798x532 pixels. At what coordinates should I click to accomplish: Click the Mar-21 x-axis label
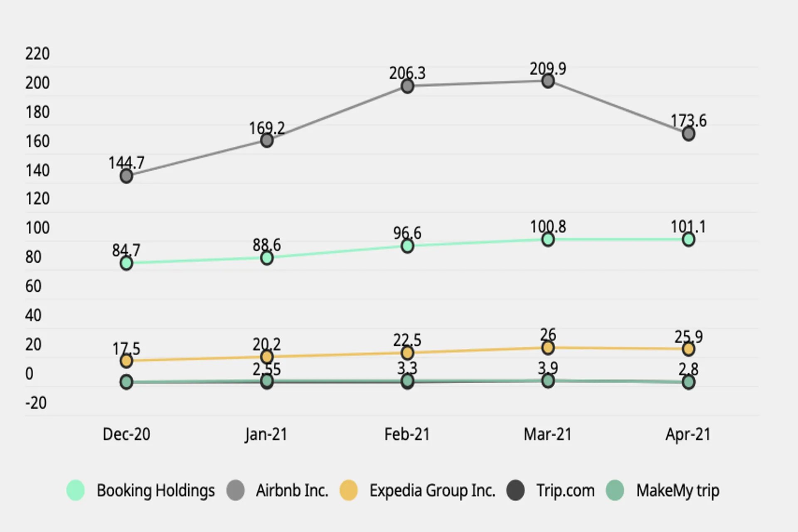click(548, 434)
